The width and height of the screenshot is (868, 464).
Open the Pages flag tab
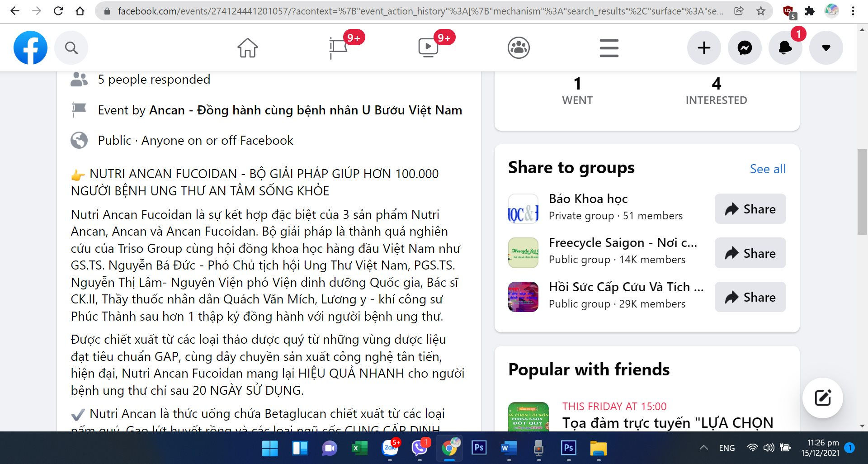coord(338,47)
